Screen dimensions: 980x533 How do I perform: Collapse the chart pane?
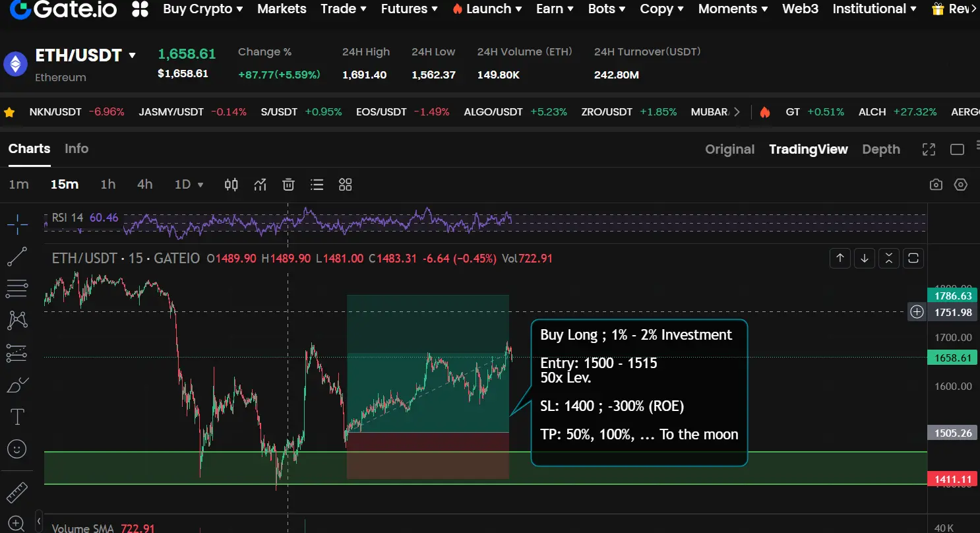pyautogui.click(x=889, y=258)
